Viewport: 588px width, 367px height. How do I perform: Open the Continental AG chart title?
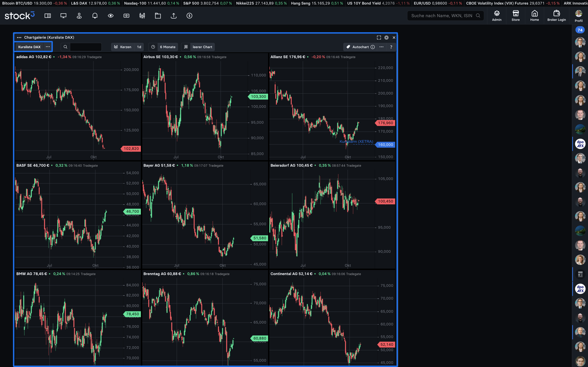coord(291,274)
